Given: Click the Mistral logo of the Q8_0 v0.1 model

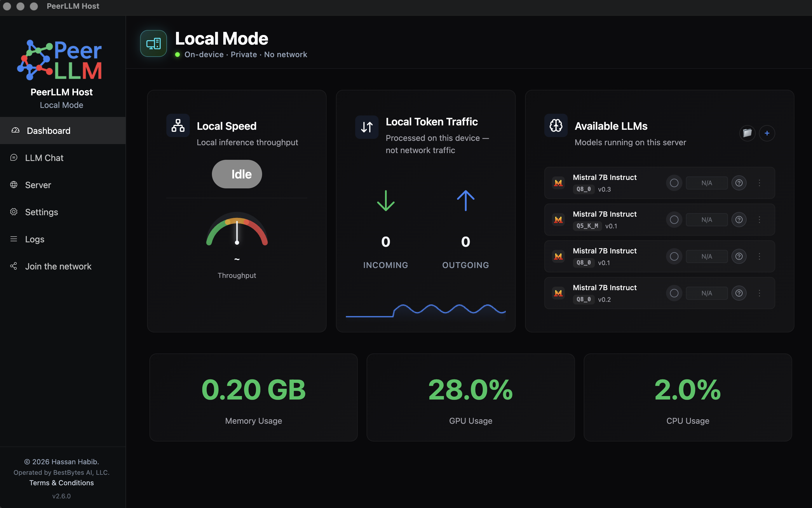Looking at the screenshot, I should pyautogui.click(x=558, y=256).
